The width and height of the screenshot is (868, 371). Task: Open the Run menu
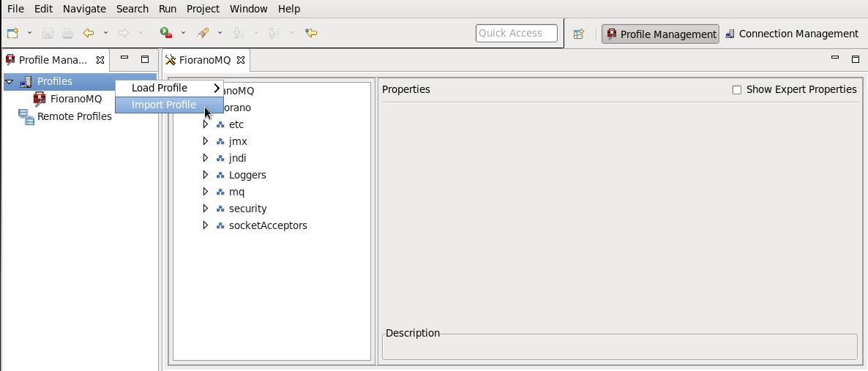(167, 9)
